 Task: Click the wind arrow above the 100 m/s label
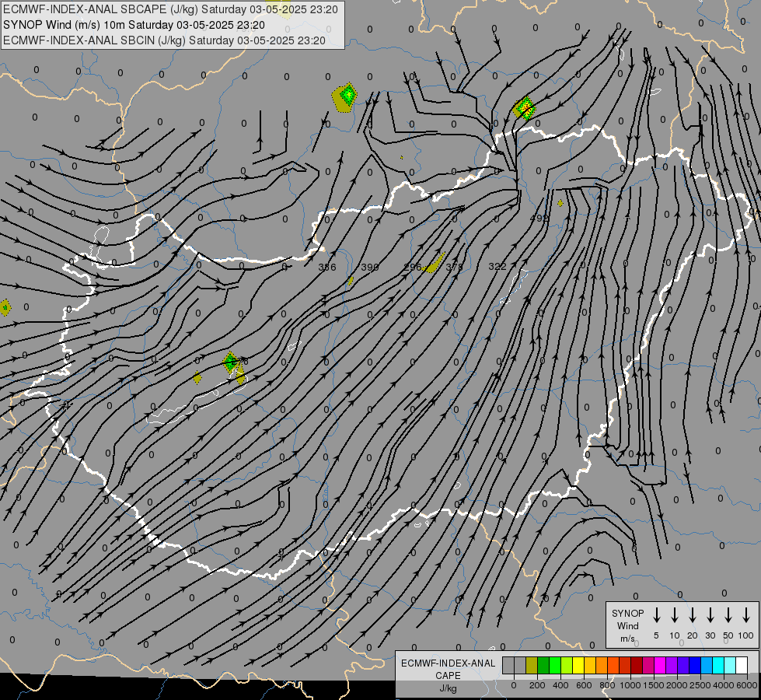point(746,615)
